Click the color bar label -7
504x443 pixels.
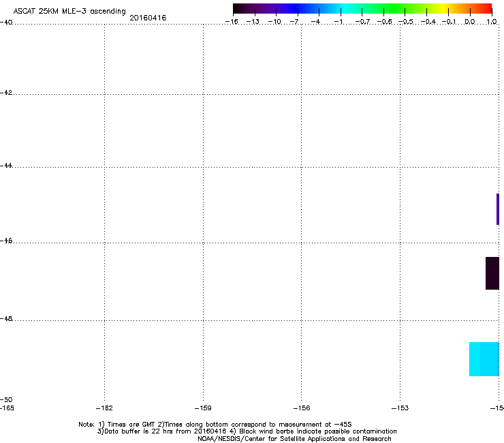(294, 22)
